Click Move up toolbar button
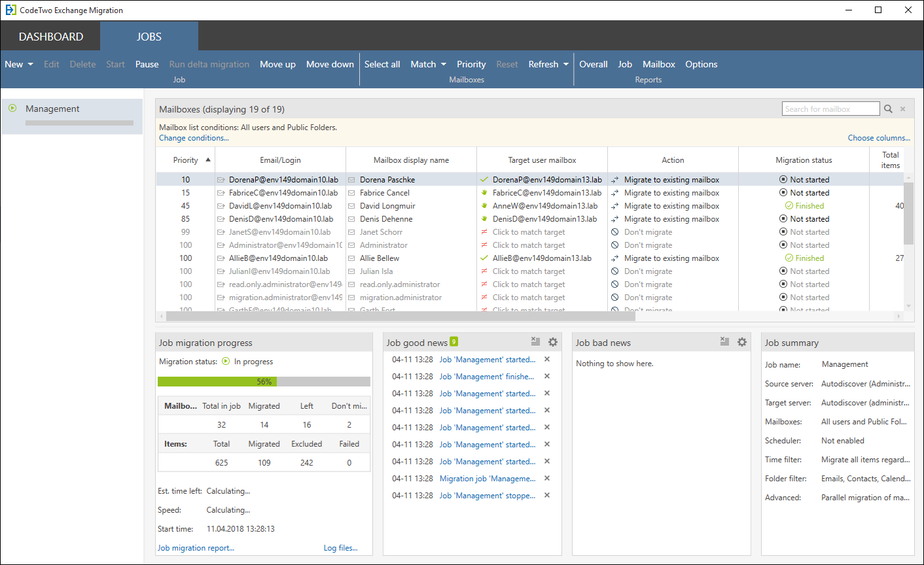The height and width of the screenshot is (565, 924). (277, 64)
